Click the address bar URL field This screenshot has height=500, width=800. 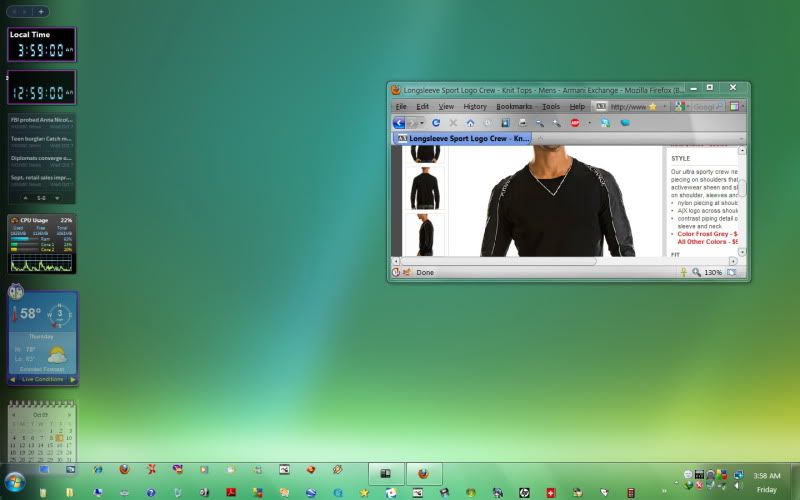coord(628,107)
